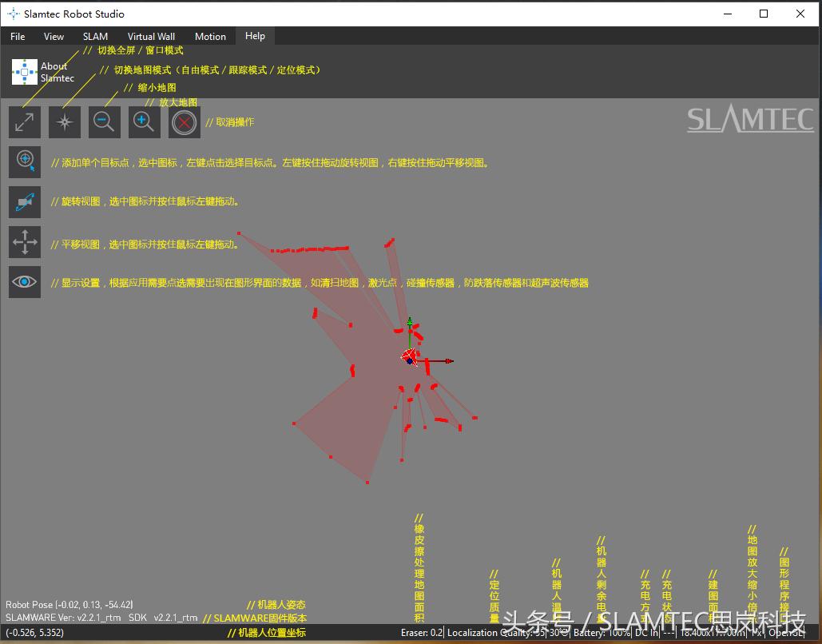The image size is (822, 644).
Task: Open the Virtual Wall menu
Action: click(x=151, y=36)
